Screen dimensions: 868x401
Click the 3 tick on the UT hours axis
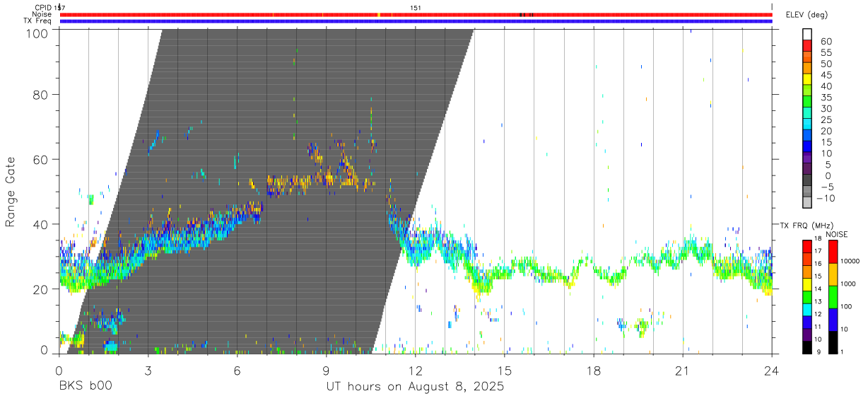click(148, 371)
